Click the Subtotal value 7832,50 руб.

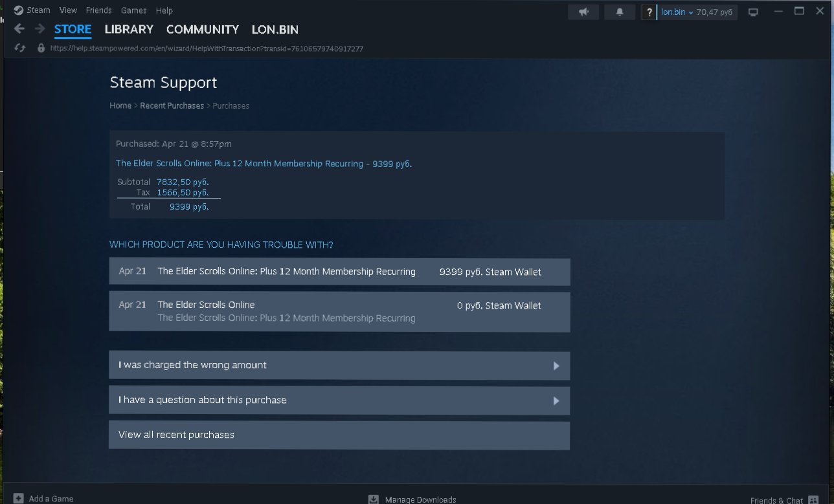[183, 182]
